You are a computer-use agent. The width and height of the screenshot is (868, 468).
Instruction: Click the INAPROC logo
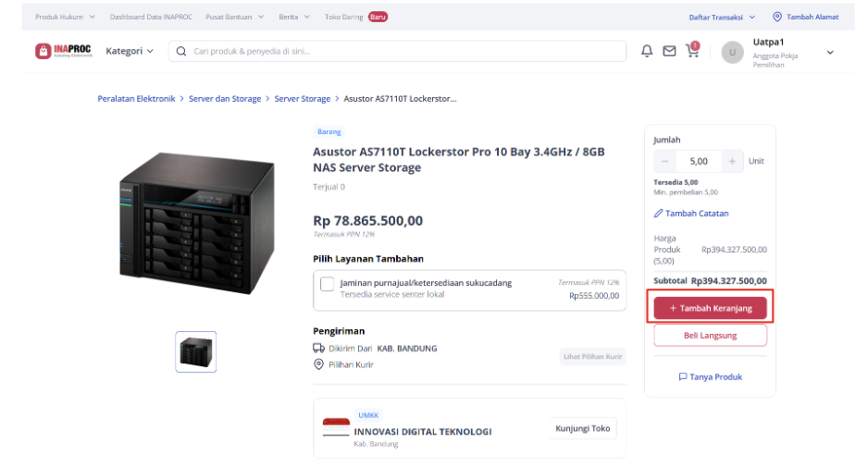pos(64,51)
